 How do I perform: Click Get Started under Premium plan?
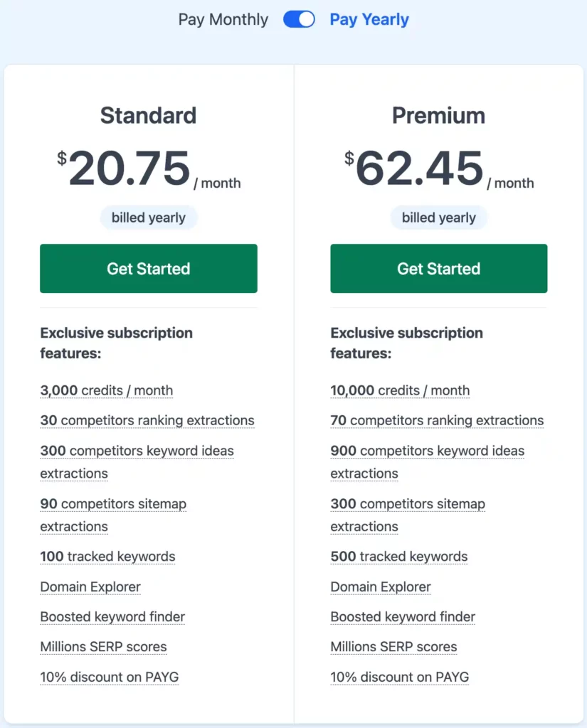point(438,268)
